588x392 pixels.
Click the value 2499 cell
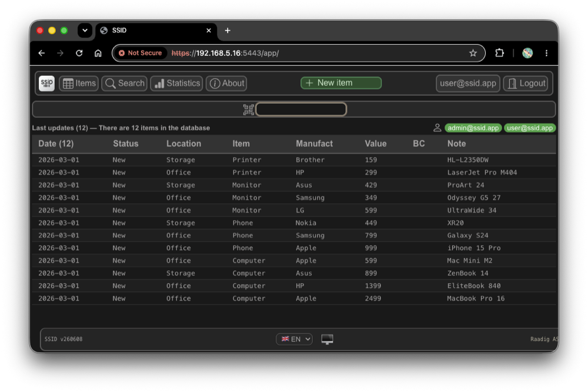pyautogui.click(x=373, y=298)
